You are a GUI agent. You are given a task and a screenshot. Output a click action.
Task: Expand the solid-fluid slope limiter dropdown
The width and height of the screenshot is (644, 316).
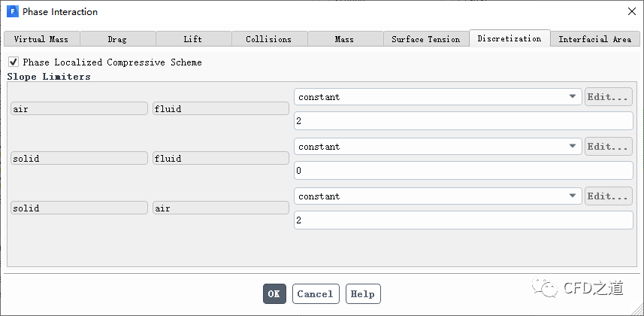point(437,146)
